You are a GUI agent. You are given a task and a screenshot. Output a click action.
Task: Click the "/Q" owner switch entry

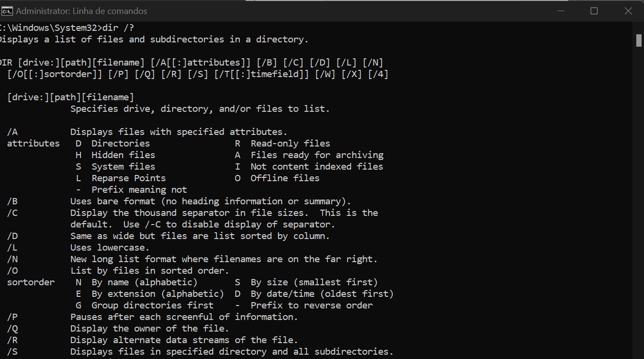pos(13,328)
